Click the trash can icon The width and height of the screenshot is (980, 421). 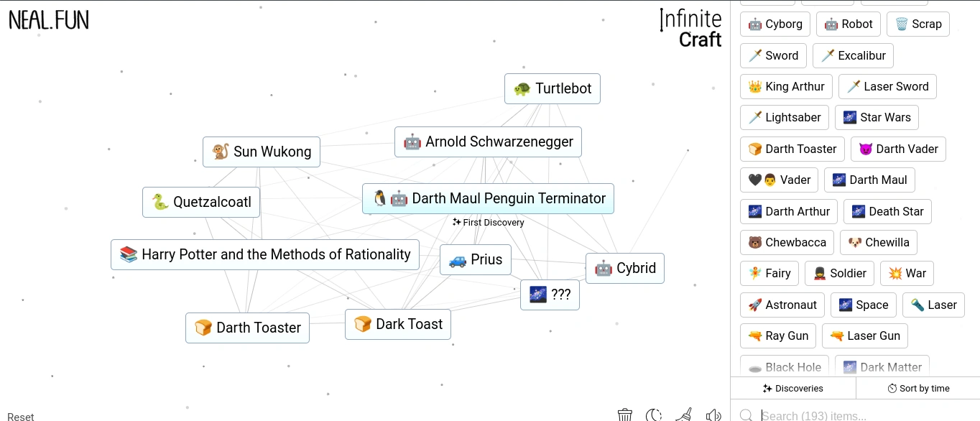click(x=625, y=415)
